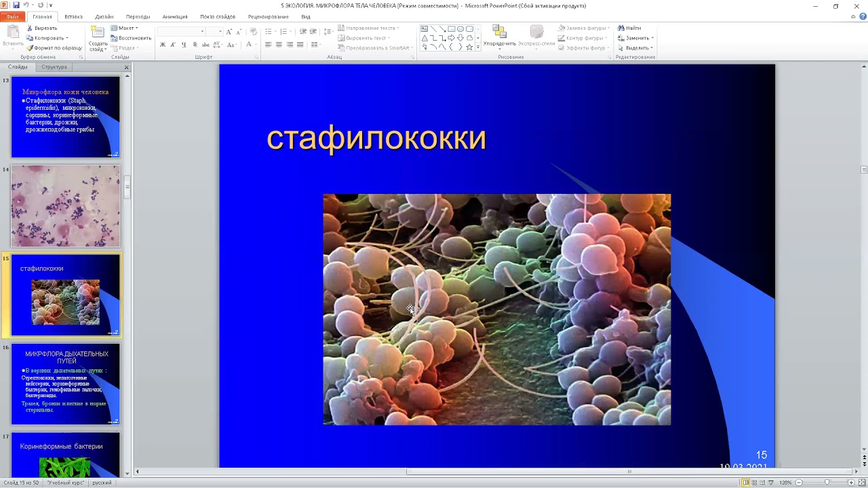Switch to Структура outline pane tab
868x488 pixels.
pyautogui.click(x=54, y=67)
